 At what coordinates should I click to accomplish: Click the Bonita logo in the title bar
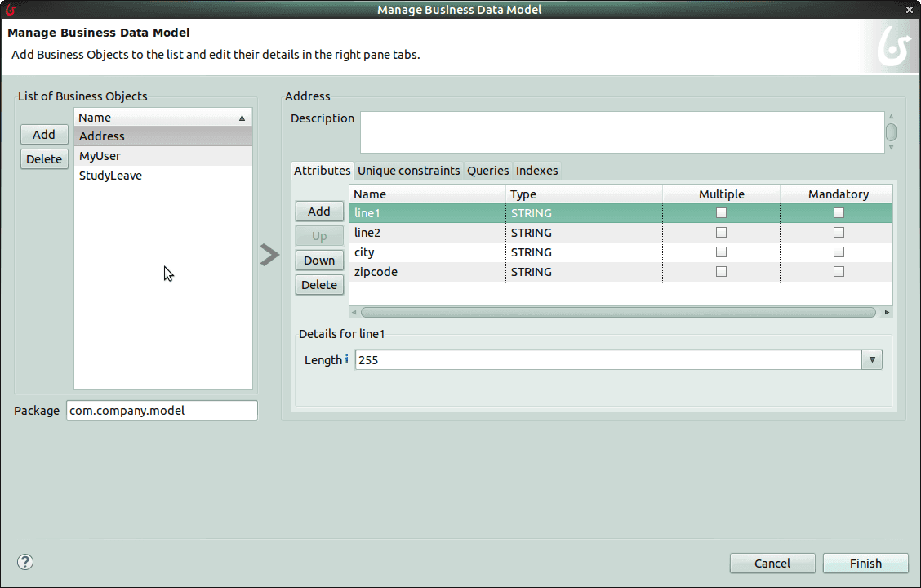point(11,9)
